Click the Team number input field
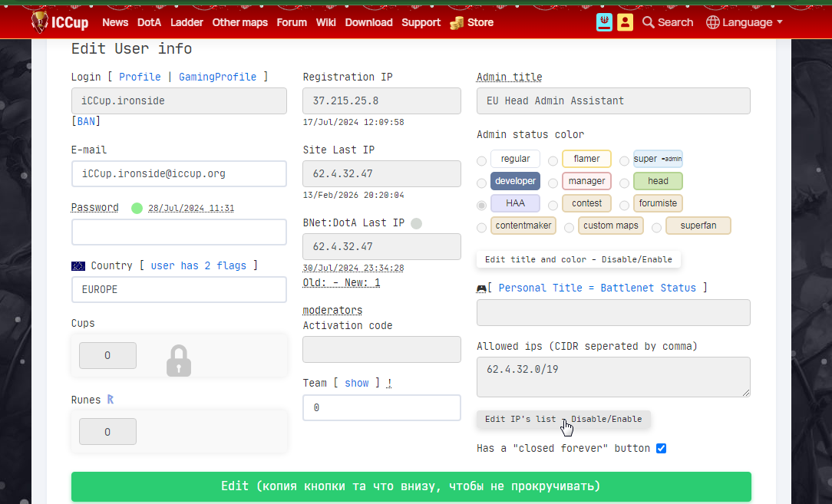 point(381,407)
